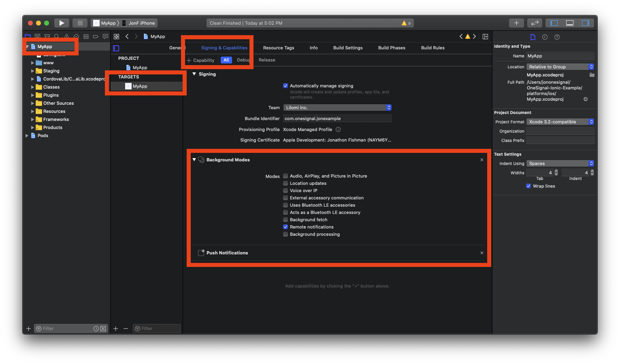Remove Background Modes capability with X
620x364 pixels.
(482, 160)
